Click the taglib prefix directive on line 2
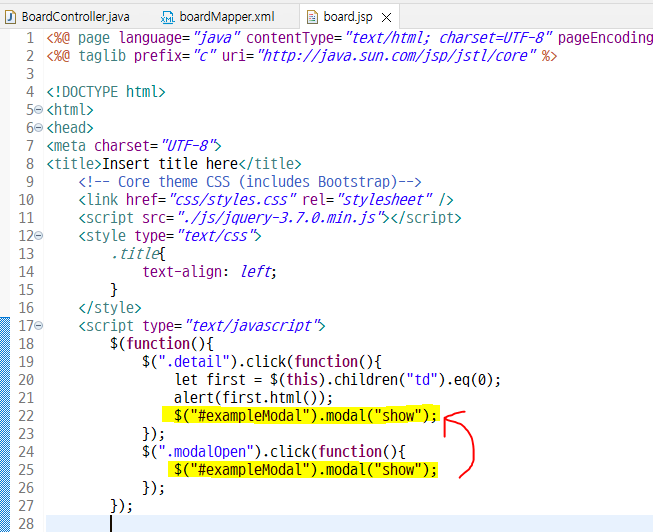653x532 pixels. 302,55
